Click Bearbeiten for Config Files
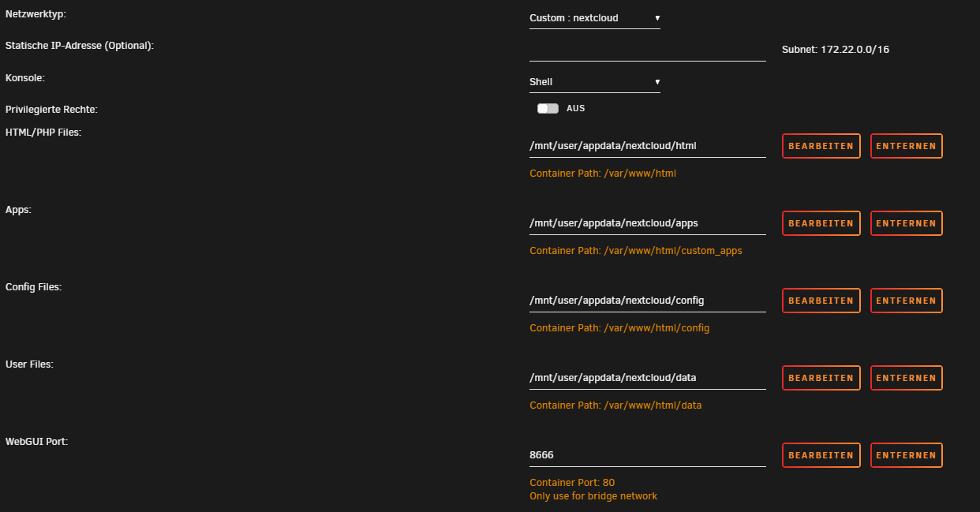Screen dimensions: 980x512 click(x=821, y=301)
